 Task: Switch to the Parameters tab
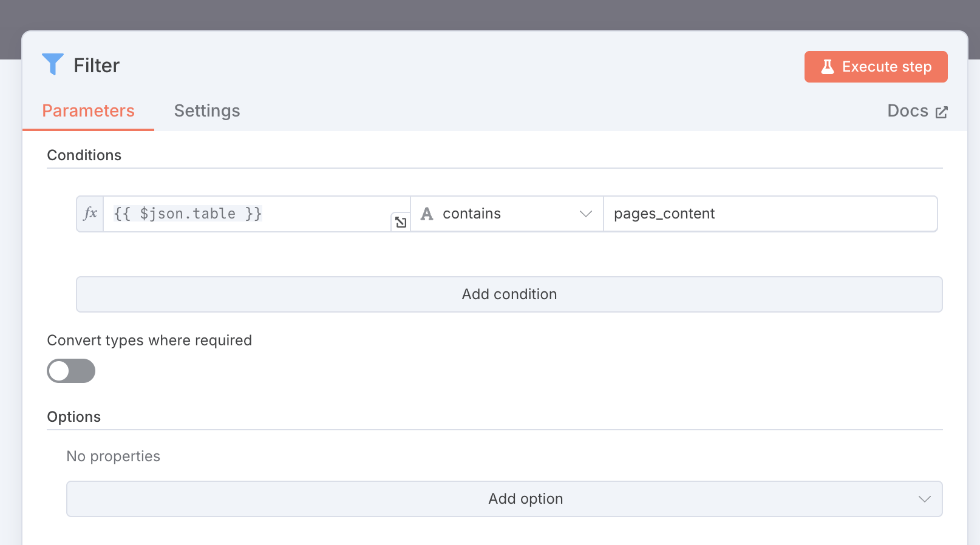88,110
